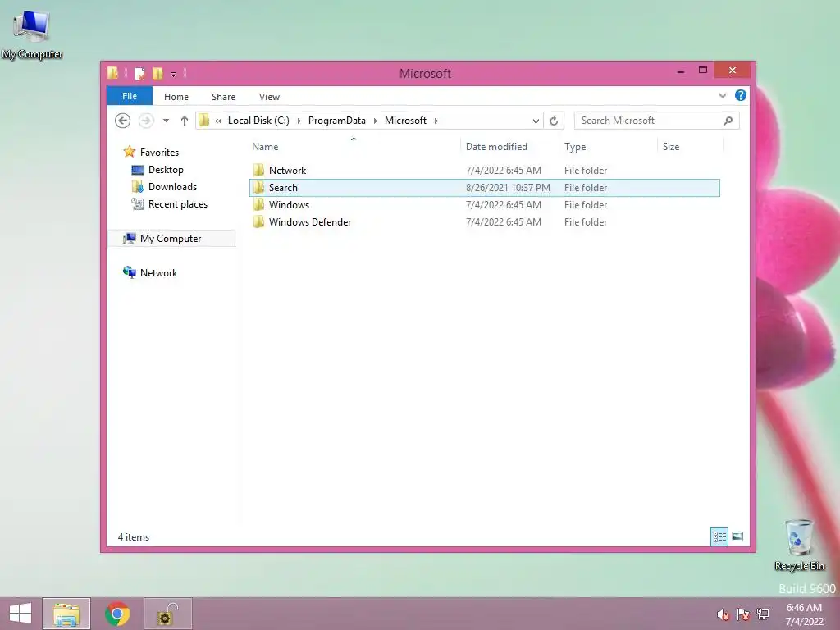Click the Windows Defender folder icon

pos(258,221)
